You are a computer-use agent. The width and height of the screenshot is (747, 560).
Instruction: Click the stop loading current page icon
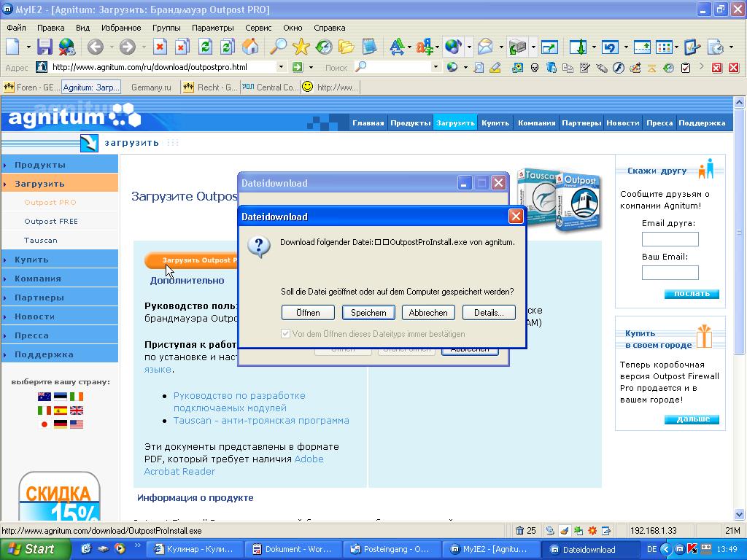160,47
